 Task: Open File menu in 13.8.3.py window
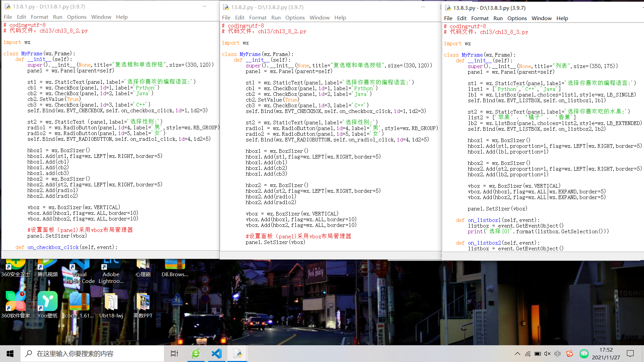[x=448, y=18]
